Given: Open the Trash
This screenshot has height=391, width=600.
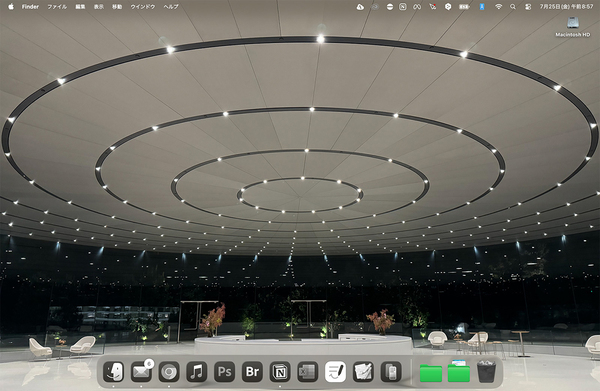Looking at the screenshot, I should pyautogui.click(x=486, y=371).
